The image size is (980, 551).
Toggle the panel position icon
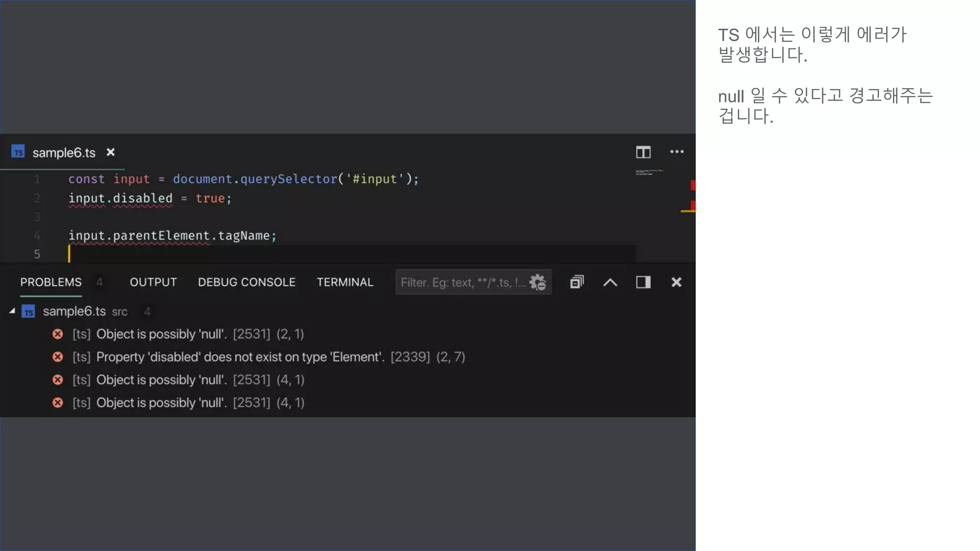(643, 282)
